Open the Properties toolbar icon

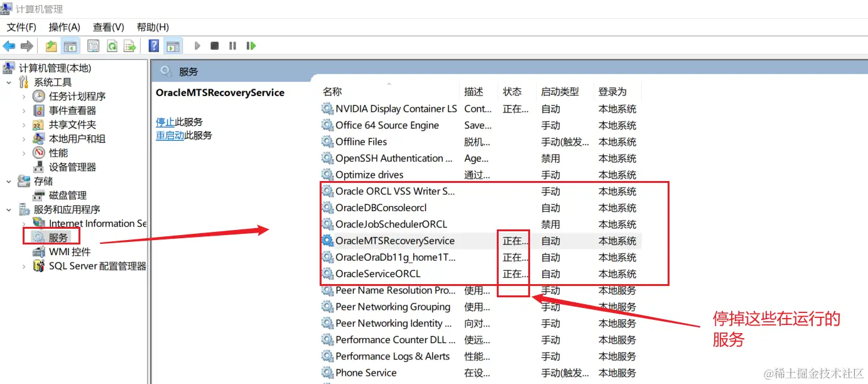[x=93, y=46]
